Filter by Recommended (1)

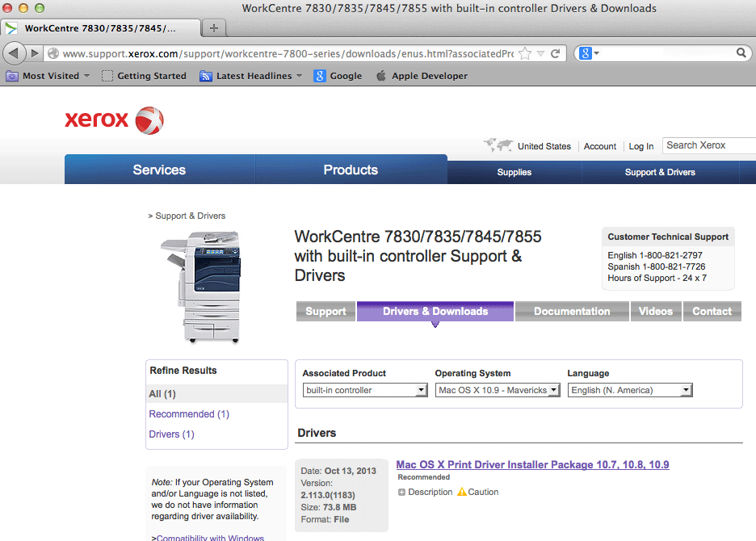[x=189, y=414]
